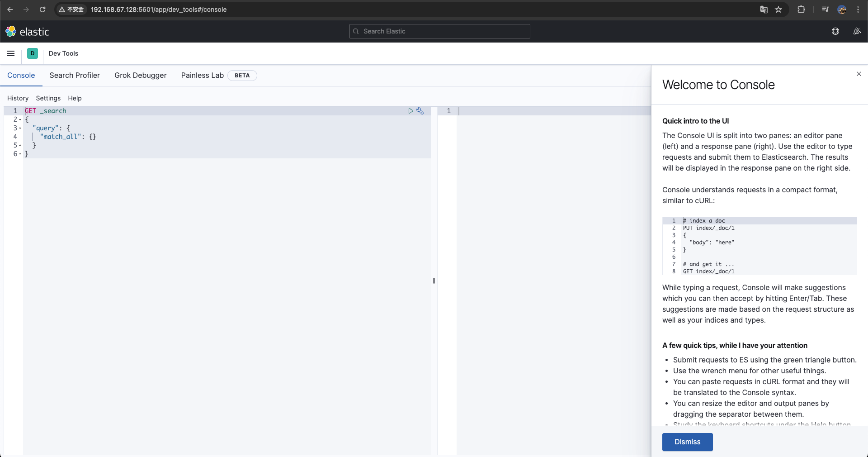Click the 'A few quick tips' heading
Viewport: 868px width, 457px height.
click(735, 345)
